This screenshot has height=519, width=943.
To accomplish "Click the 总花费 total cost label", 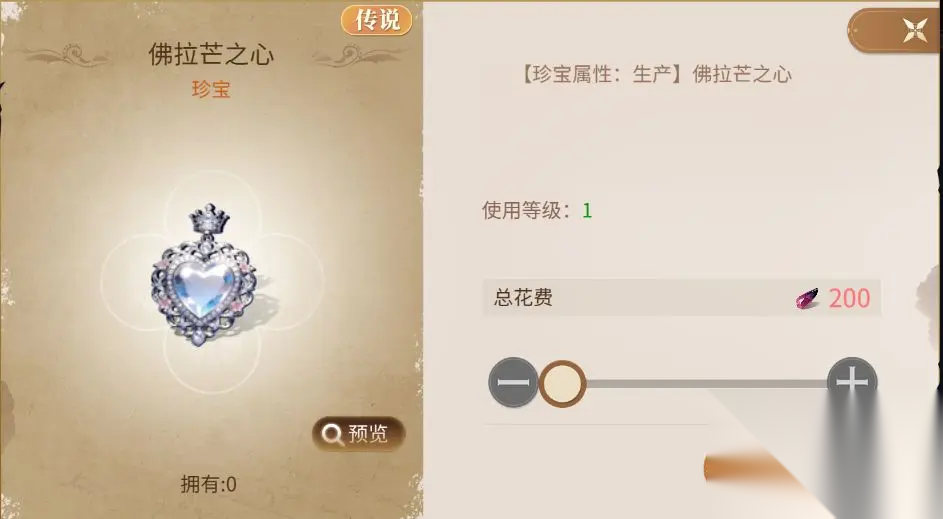I will click(523, 298).
